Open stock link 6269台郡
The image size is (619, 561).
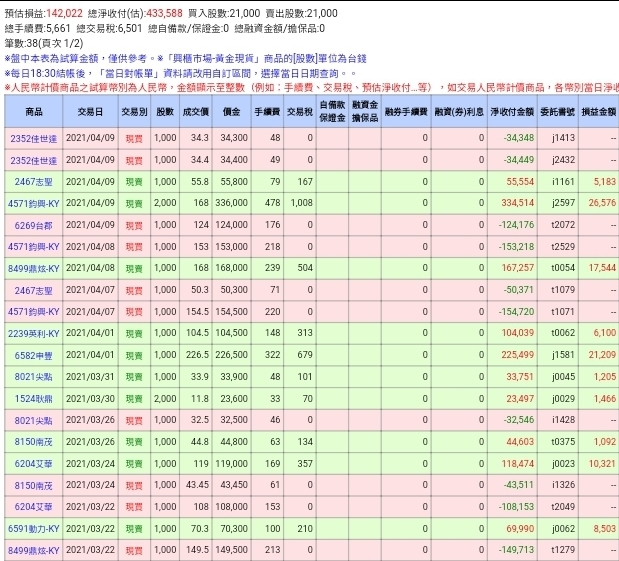click(x=34, y=225)
